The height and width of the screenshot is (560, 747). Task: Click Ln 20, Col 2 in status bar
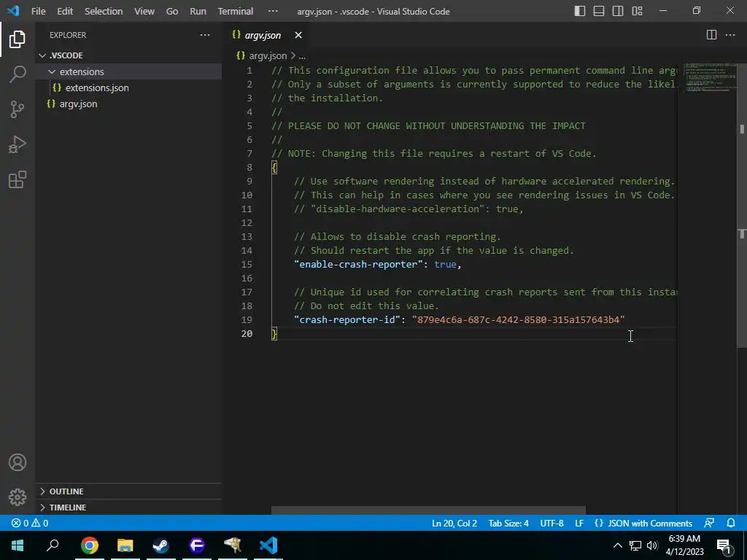[x=454, y=523]
